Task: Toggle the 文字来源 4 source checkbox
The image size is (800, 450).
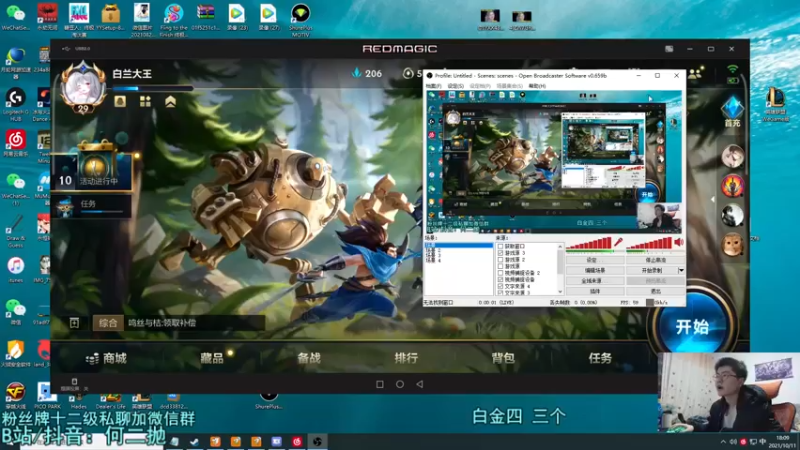Action: [x=501, y=286]
